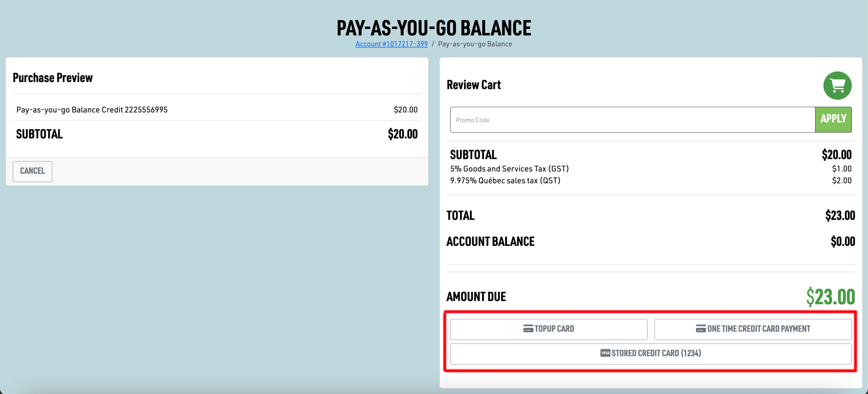Image resolution: width=868 pixels, height=394 pixels.
Task: Choose the Topup Card payment option
Action: tap(549, 329)
